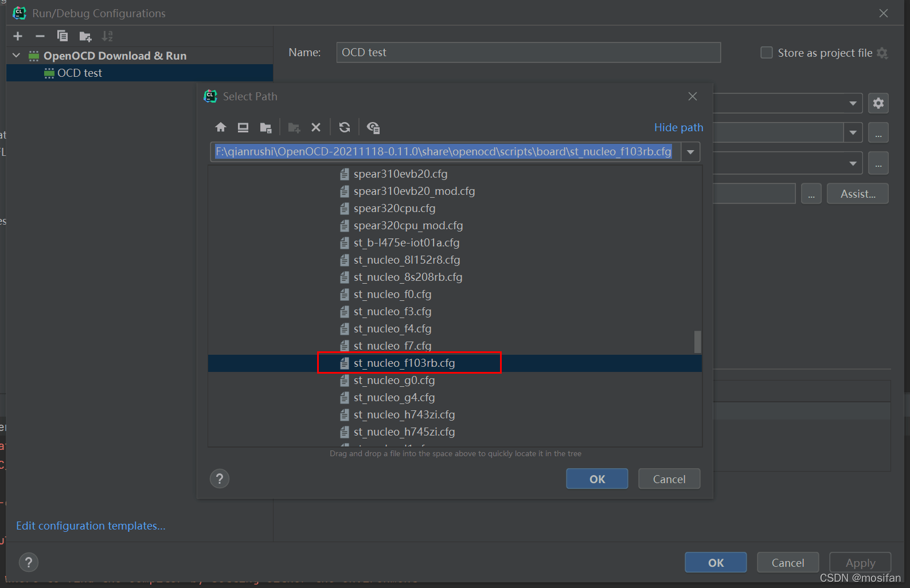Click the file path text field
This screenshot has height=588, width=910.
tap(446, 152)
